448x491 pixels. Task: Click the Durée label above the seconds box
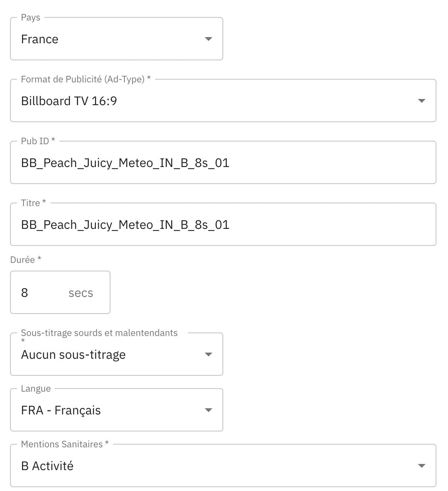pos(23,260)
